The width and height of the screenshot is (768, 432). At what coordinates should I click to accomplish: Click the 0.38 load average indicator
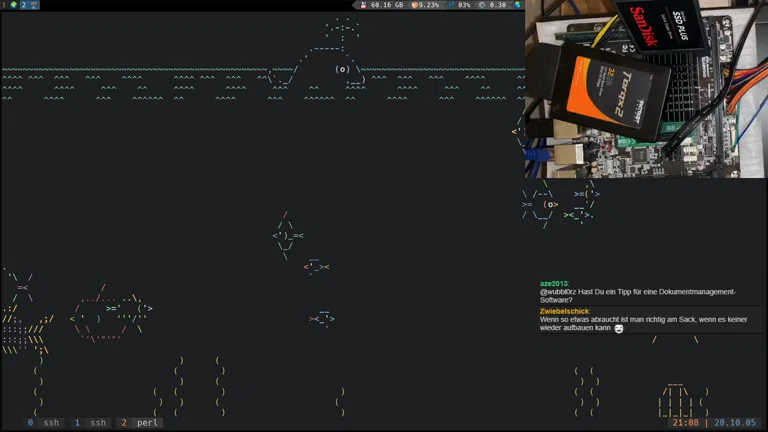(493, 5)
